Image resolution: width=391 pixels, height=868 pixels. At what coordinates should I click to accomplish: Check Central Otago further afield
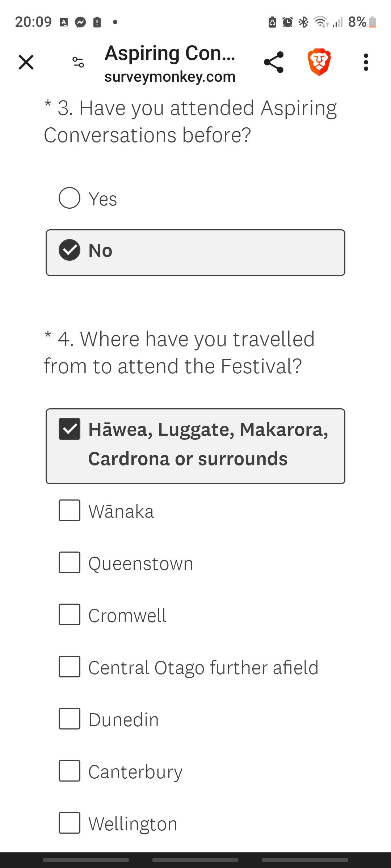[70, 667]
